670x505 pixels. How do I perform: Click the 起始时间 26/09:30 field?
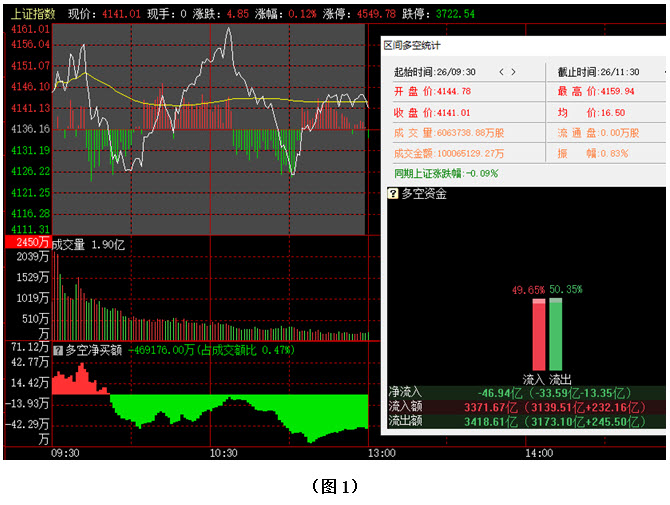pos(435,72)
